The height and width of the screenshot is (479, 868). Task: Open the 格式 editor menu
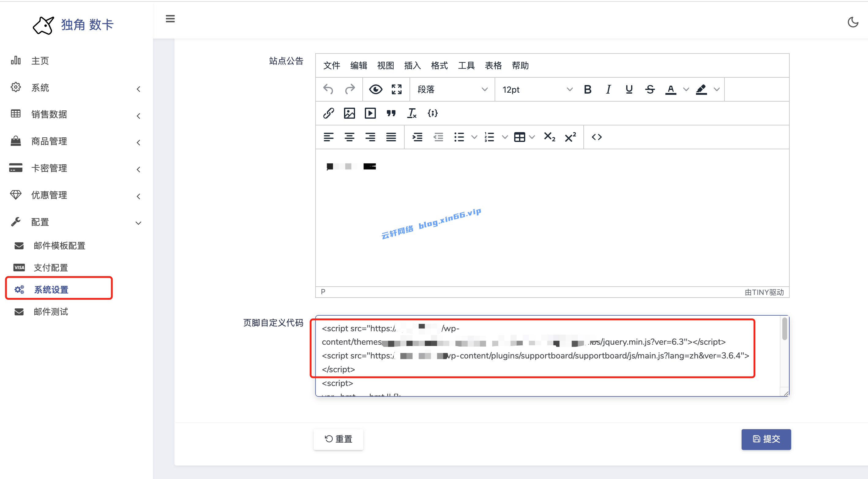[x=440, y=66]
